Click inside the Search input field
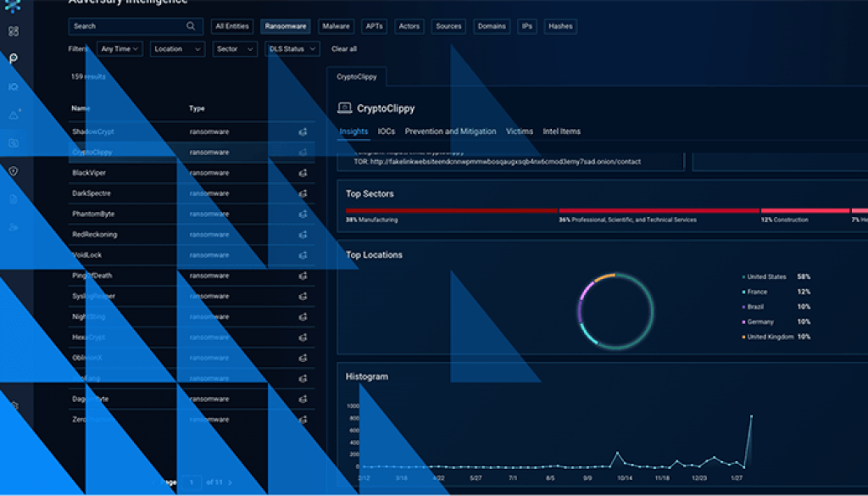 [x=127, y=26]
